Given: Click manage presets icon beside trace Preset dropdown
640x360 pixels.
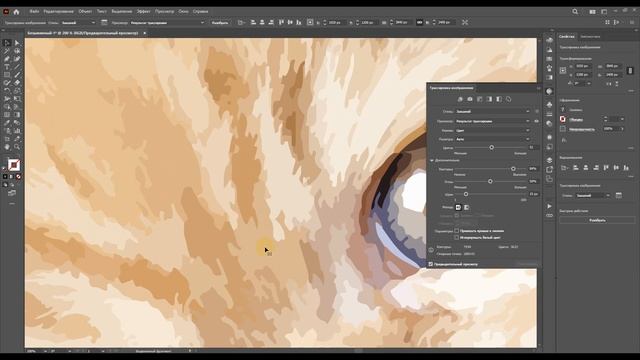Looking at the screenshot, I should point(536,111).
